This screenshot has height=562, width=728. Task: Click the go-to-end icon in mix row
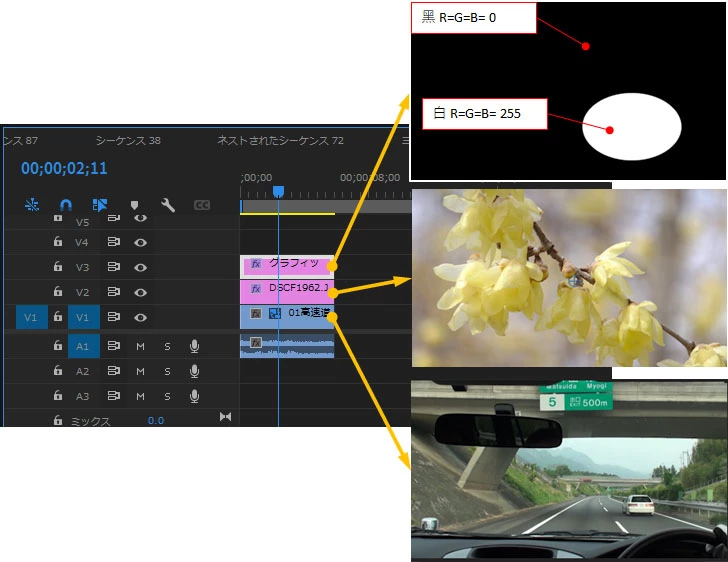pyautogui.click(x=225, y=417)
